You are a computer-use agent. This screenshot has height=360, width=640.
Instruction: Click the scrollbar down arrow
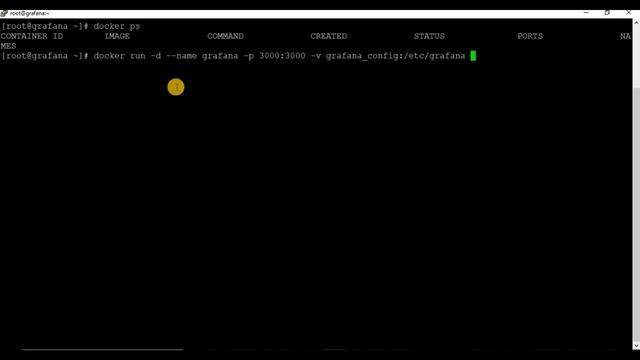click(636, 346)
